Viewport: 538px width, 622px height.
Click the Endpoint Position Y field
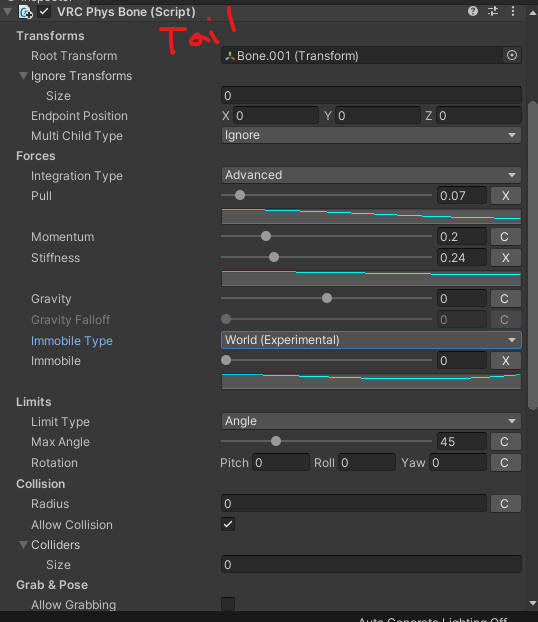(378, 115)
